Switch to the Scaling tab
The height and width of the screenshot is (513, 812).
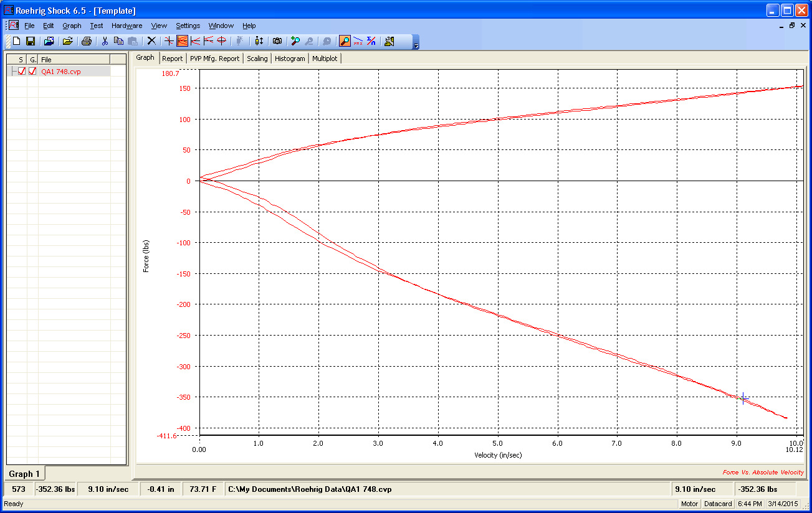click(x=257, y=59)
